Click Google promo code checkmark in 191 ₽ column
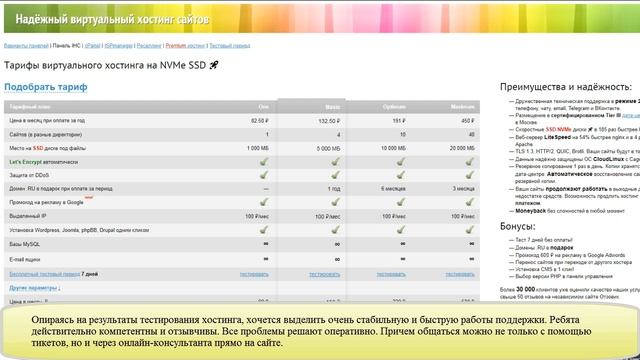 click(401, 202)
